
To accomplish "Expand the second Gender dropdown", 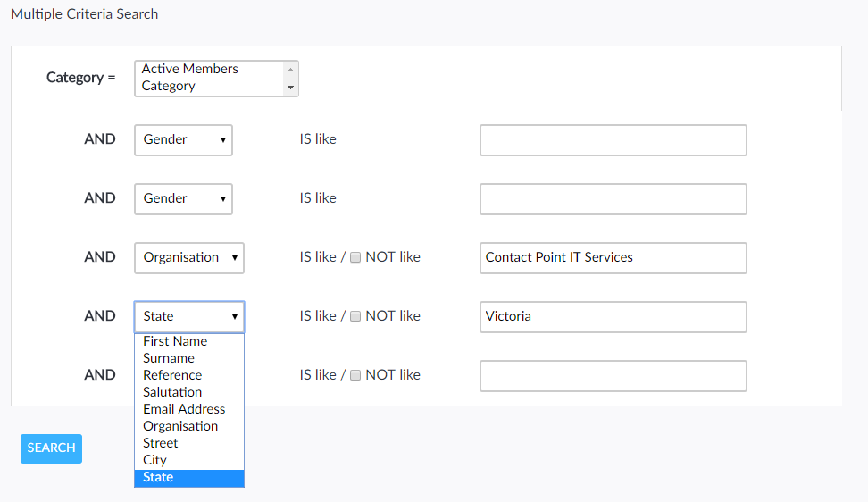I will coord(183,198).
